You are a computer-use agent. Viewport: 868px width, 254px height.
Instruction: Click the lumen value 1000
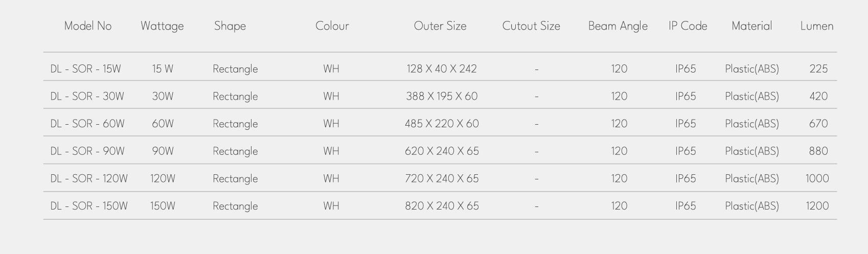[817, 179]
